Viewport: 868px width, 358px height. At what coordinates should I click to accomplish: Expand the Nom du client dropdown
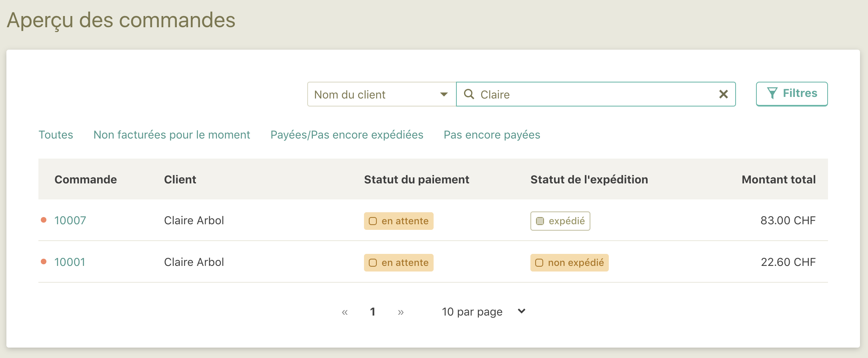382,94
